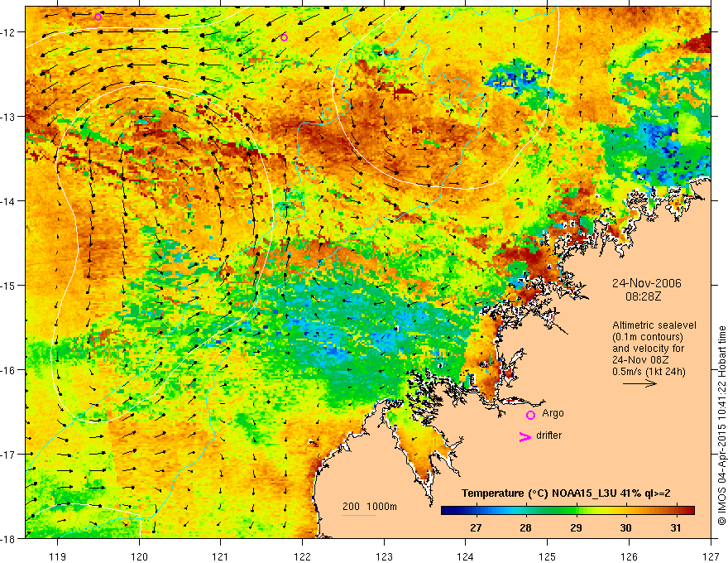Screen dimensions: 728x563
Task: Select the magenta Argo circle in legend
Action: pyautogui.click(x=530, y=415)
